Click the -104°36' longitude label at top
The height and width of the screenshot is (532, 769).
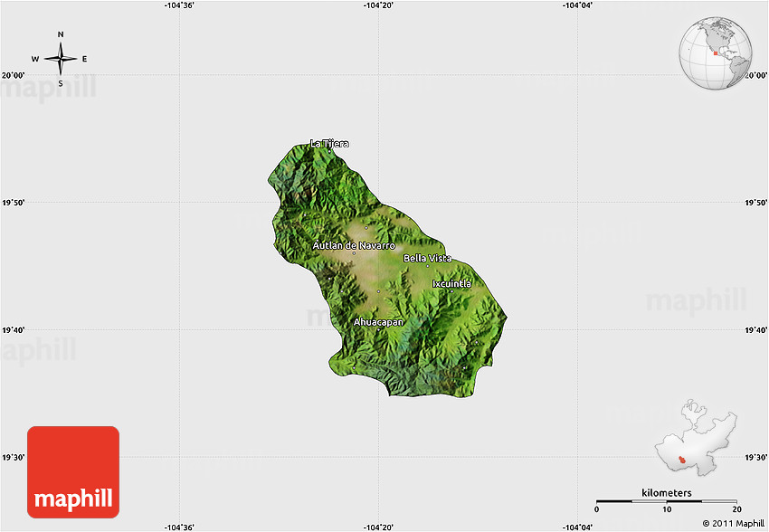point(180,6)
